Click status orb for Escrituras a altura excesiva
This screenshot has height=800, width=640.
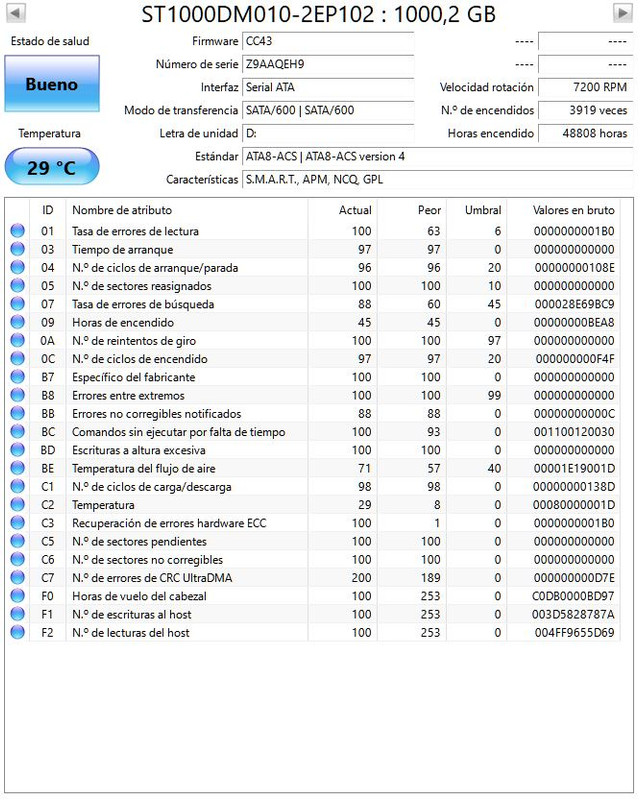(17, 449)
